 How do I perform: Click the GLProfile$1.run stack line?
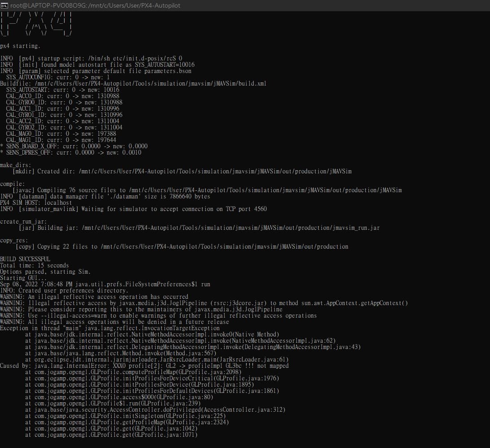click(x=113, y=403)
